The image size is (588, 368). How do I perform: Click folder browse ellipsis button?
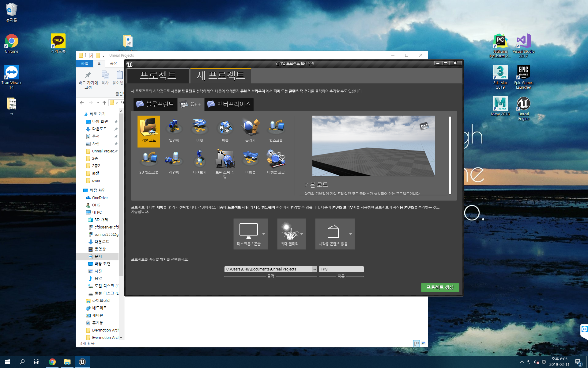click(315, 269)
